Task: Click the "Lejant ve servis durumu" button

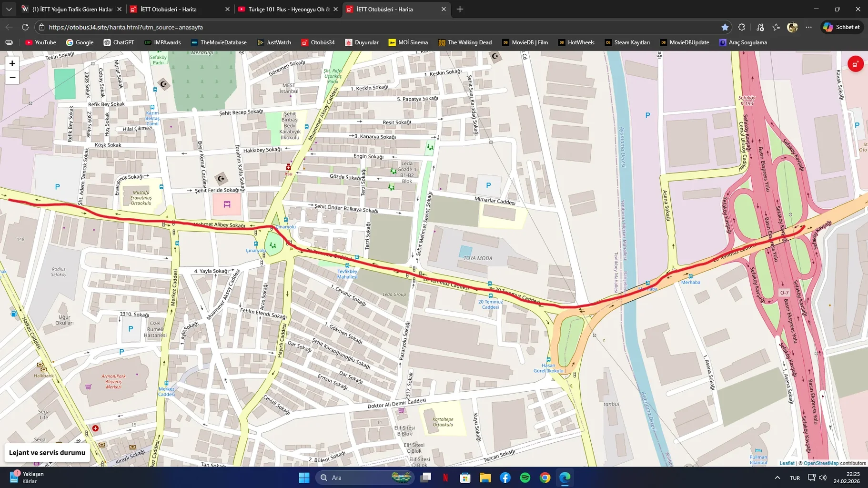Action: tap(47, 452)
